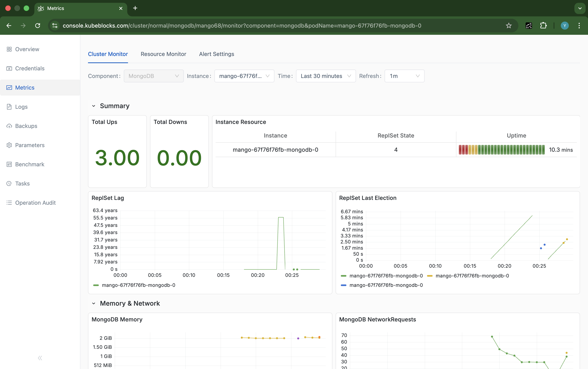Open the Time range dropdown showing Last 30 minutes
588x369 pixels.
pyautogui.click(x=326, y=76)
